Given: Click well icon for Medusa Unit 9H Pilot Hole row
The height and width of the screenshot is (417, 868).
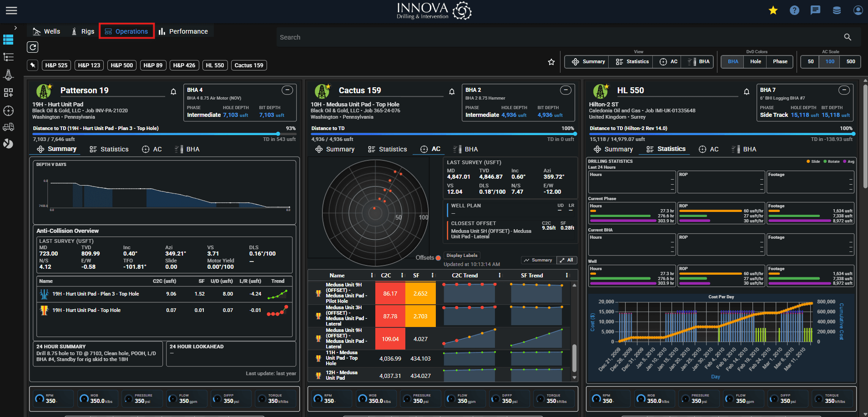Looking at the screenshot, I should click(318, 293).
